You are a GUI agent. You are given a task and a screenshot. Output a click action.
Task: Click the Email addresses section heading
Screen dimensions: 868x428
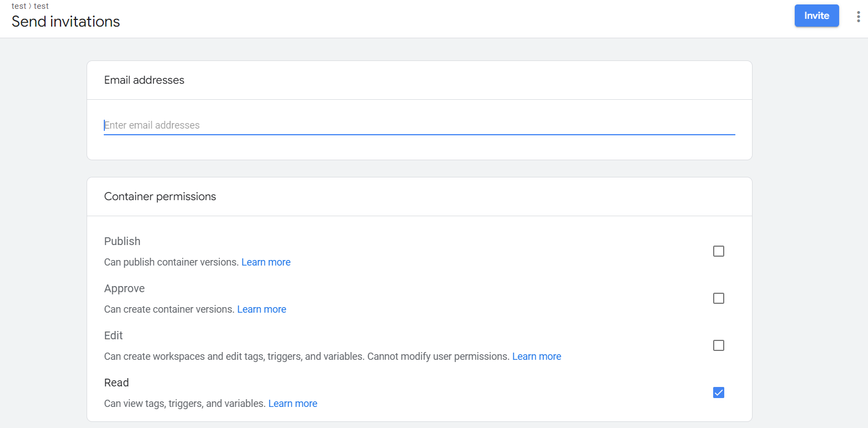pos(144,80)
